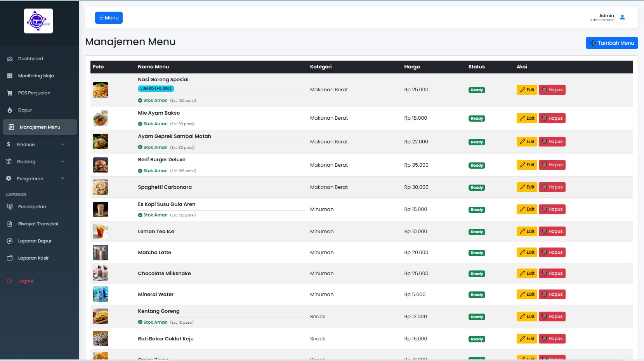Click the Lemon Tea Ice photo thumbnail
The image size is (644, 361).
tap(101, 232)
